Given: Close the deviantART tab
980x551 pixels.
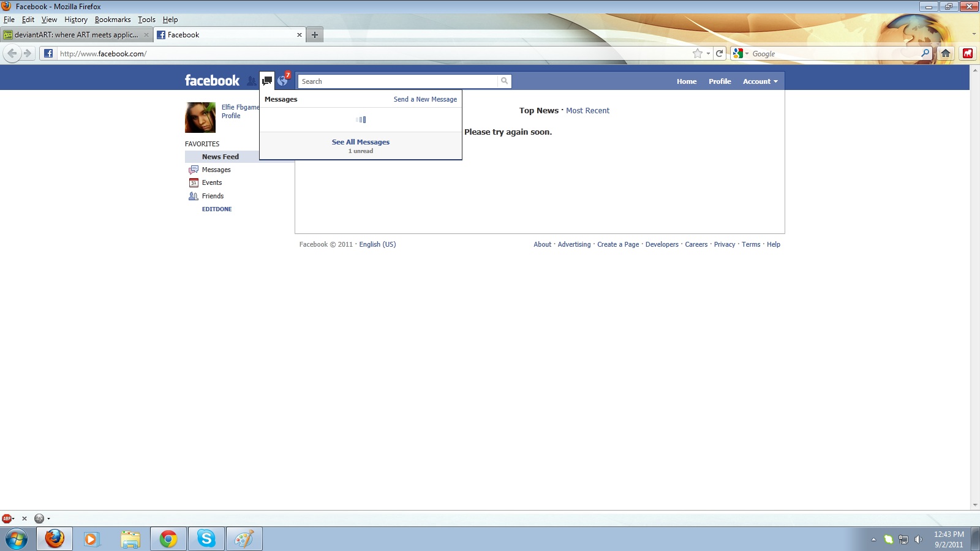Looking at the screenshot, I should pyautogui.click(x=146, y=35).
